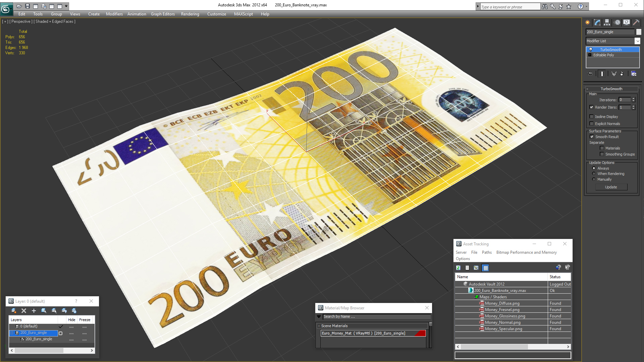The height and width of the screenshot is (362, 644).
Task: Open the Rendering menu
Action: point(190,14)
